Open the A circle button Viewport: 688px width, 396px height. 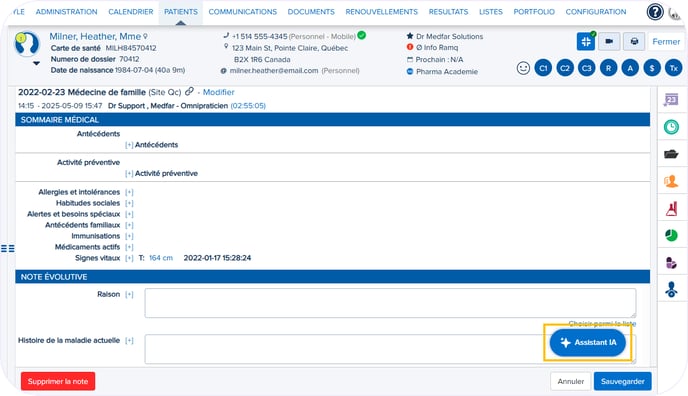click(x=630, y=68)
